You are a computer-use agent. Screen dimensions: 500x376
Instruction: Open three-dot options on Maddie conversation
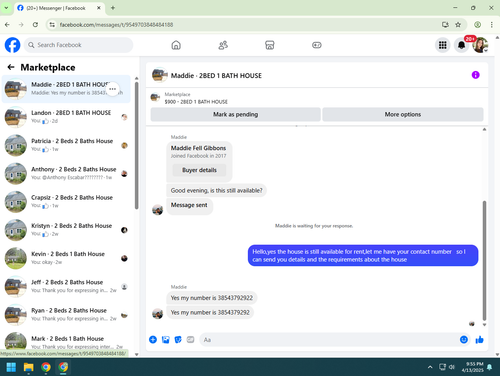pos(112,89)
